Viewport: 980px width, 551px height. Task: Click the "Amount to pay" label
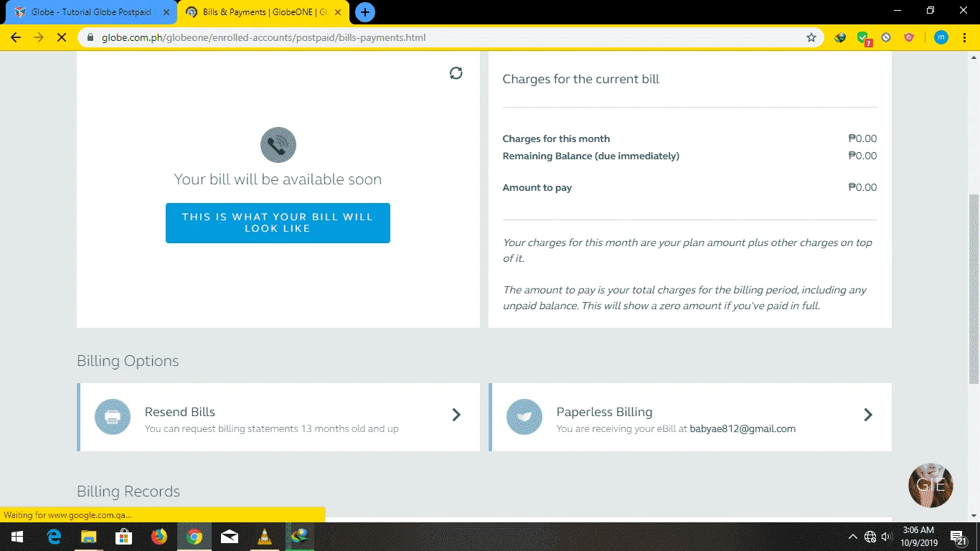(537, 188)
